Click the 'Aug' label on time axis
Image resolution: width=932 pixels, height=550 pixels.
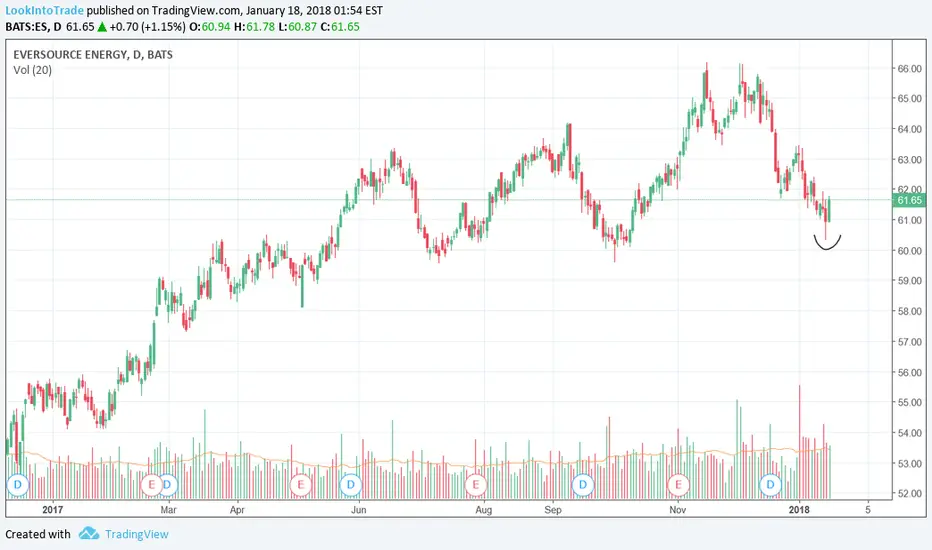484,510
